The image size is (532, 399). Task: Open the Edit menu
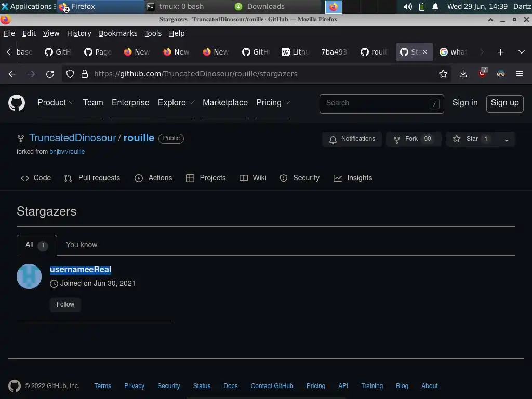pos(29,33)
